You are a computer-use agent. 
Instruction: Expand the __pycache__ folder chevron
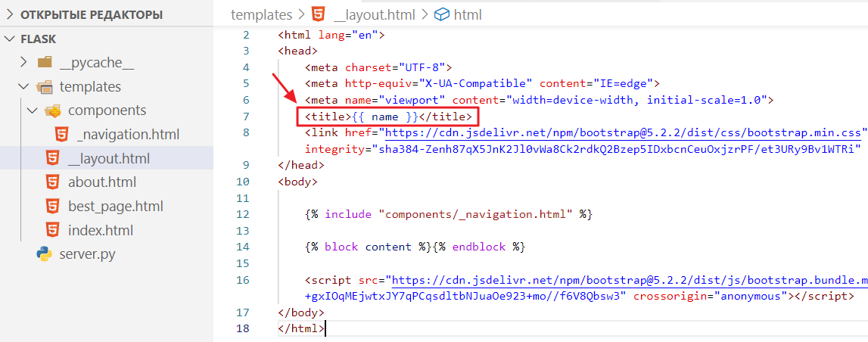(23, 63)
